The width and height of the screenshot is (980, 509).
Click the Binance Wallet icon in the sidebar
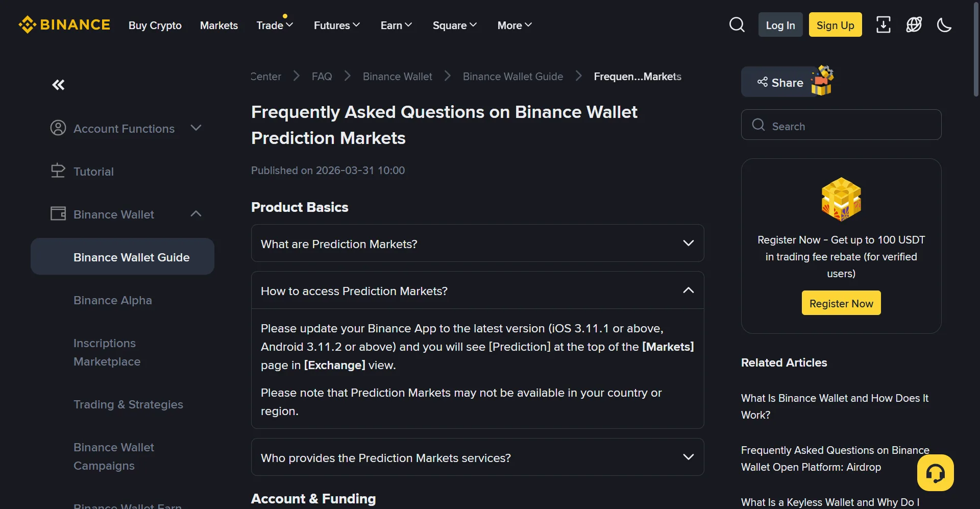[x=58, y=213]
